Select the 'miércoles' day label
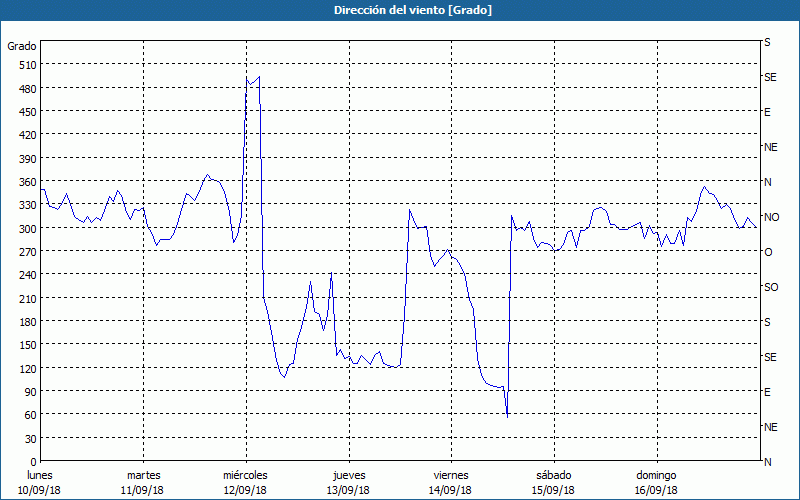This screenshot has width=800, height=500. tap(245, 476)
